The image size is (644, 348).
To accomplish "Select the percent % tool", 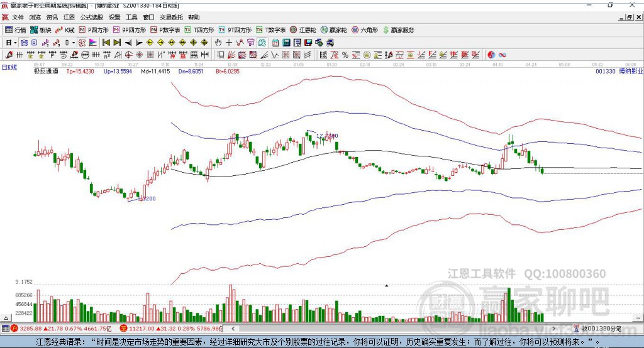I will pyautogui.click(x=345, y=55).
